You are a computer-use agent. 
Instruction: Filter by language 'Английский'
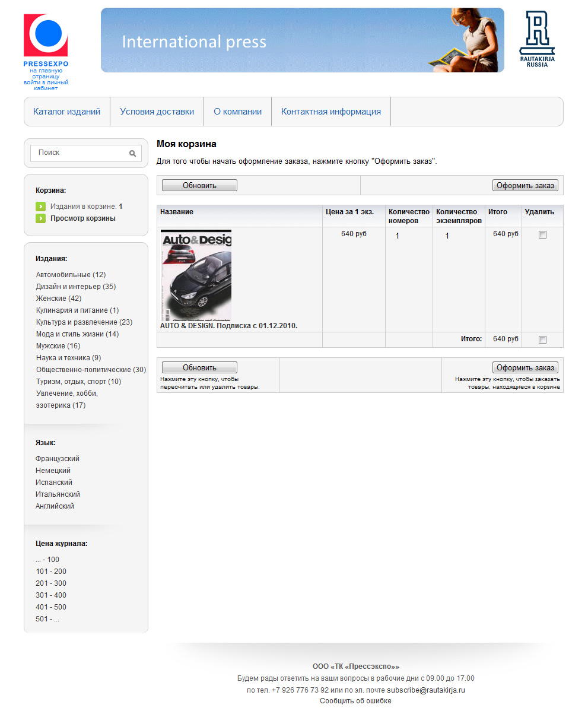55,506
